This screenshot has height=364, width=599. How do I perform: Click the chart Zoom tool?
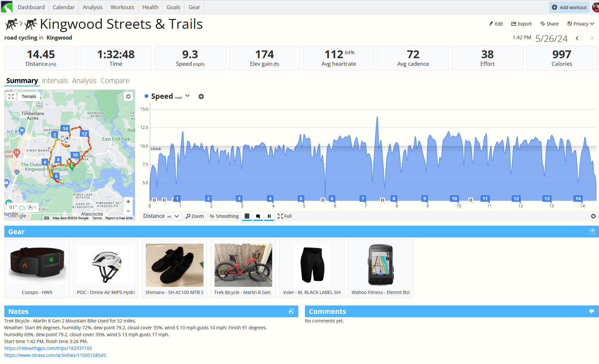click(x=195, y=216)
